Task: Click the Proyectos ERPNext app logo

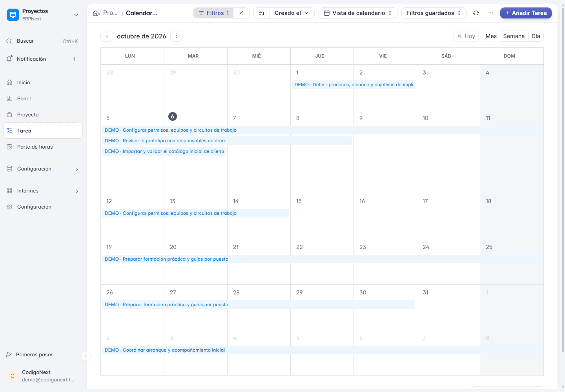Action: (x=13, y=15)
